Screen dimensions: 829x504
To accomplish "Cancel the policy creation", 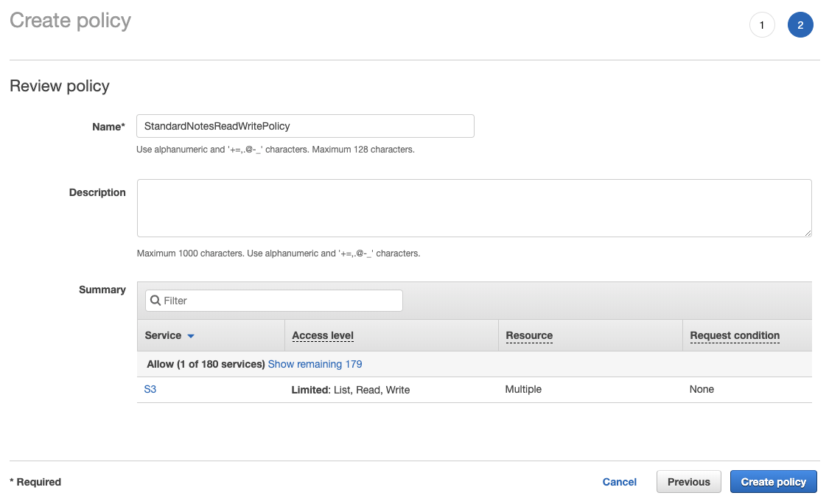I will click(619, 482).
